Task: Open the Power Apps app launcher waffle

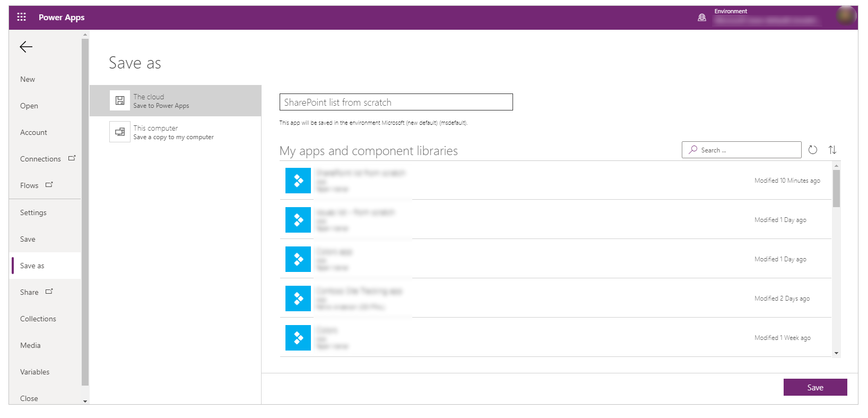Action: (x=21, y=17)
